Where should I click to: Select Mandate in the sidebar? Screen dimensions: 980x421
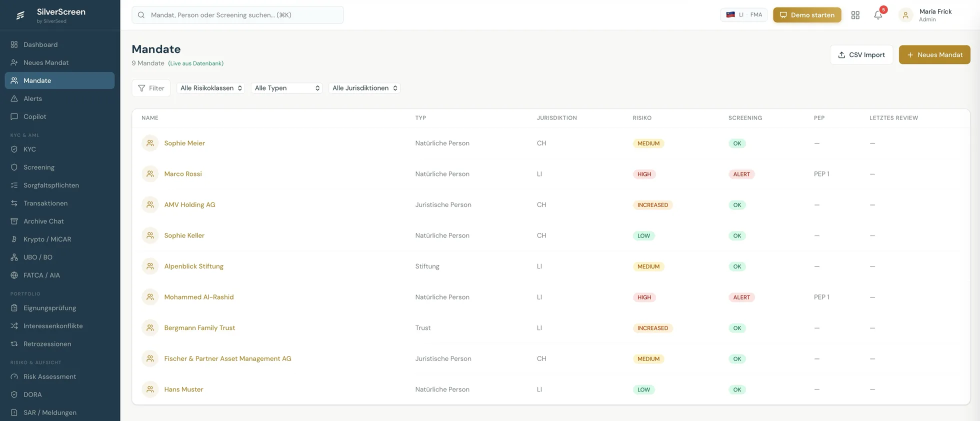click(59, 80)
